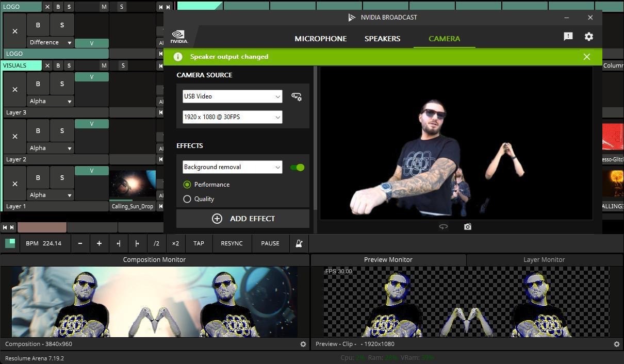The image size is (624, 364).
Task: Click the ADD EFFECT button
Action: point(243,219)
